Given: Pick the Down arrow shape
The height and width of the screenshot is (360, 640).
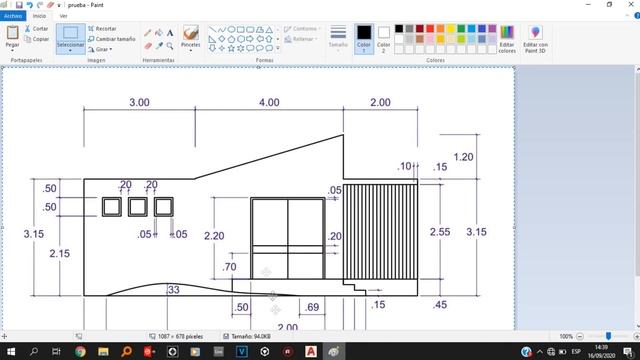Looking at the screenshot, I should click(212, 48).
